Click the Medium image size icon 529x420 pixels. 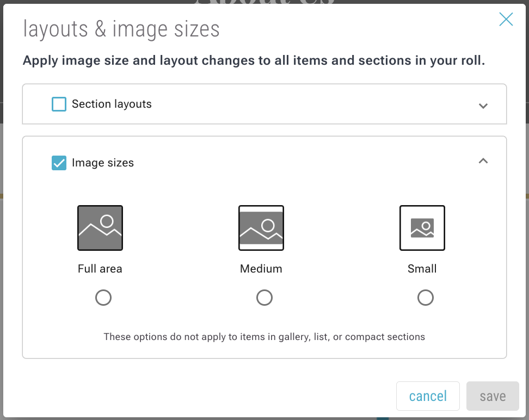click(261, 228)
